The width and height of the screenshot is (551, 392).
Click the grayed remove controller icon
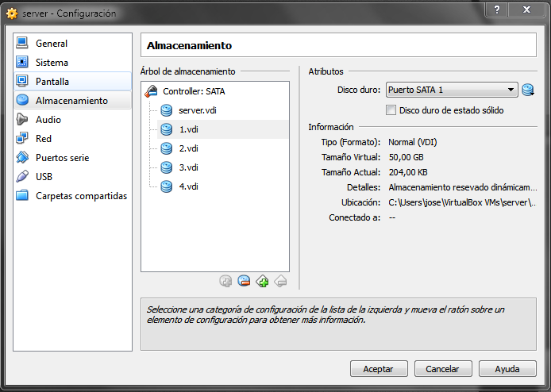pos(280,281)
